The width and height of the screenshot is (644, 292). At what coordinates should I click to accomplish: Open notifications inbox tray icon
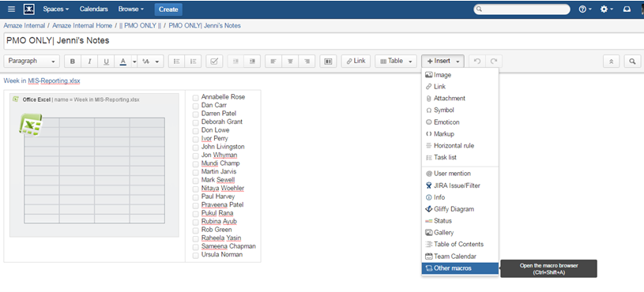627,9
